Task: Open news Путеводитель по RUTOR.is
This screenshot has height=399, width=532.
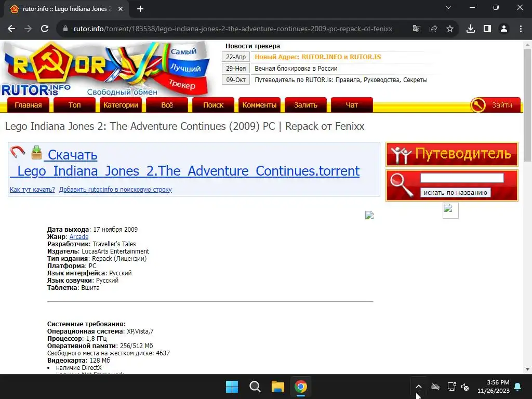Action: tap(341, 79)
